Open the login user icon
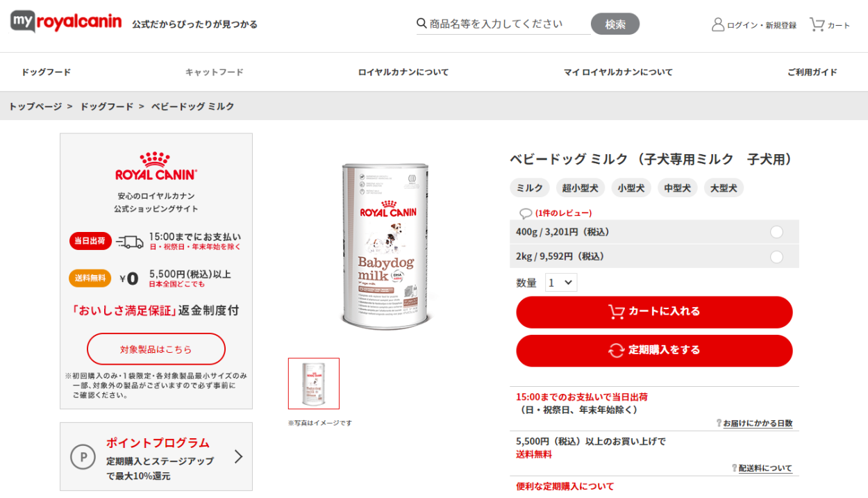This screenshot has width=868, height=498. [x=718, y=24]
